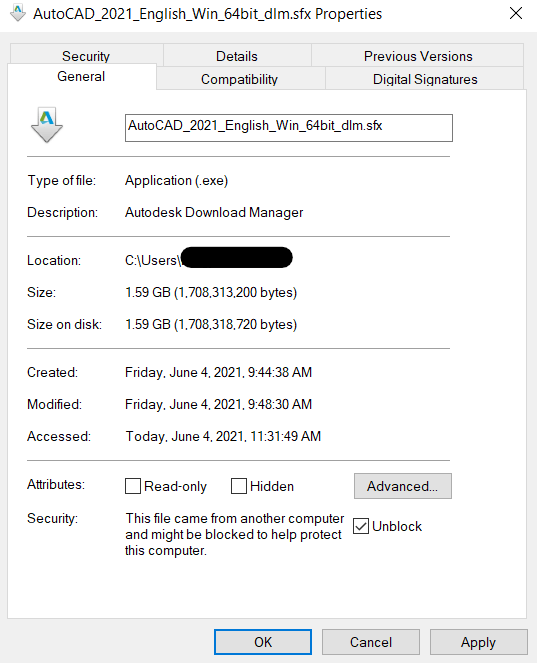
Task: Click the Autodesk Download Manager description text
Action: (x=214, y=212)
